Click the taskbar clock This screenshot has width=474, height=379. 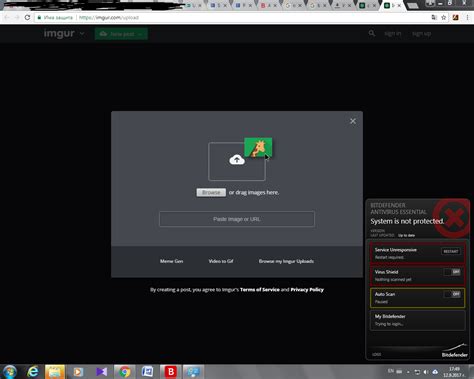pos(454,372)
